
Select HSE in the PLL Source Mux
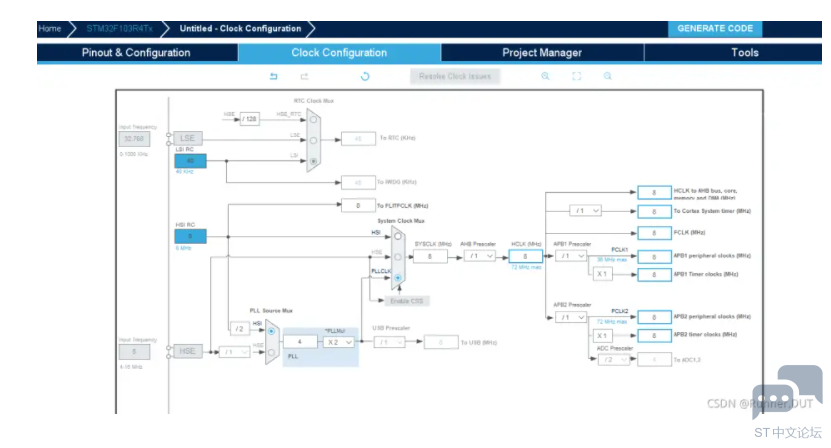click(x=271, y=352)
